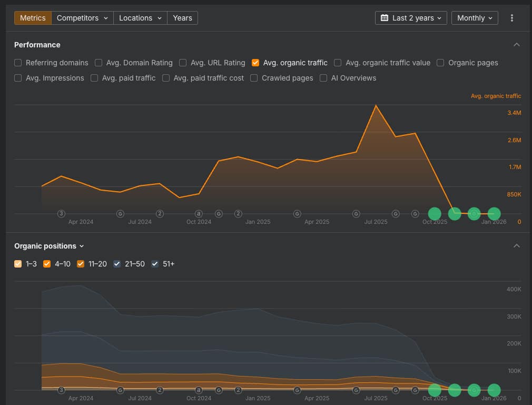The image size is (532, 405).
Task: Switch to the Years tab
Action: point(182,17)
